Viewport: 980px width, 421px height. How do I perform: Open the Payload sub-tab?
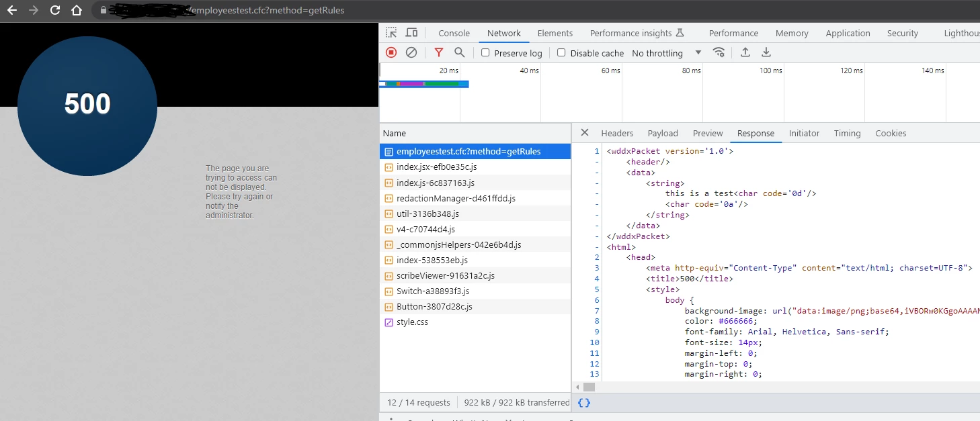pos(663,133)
